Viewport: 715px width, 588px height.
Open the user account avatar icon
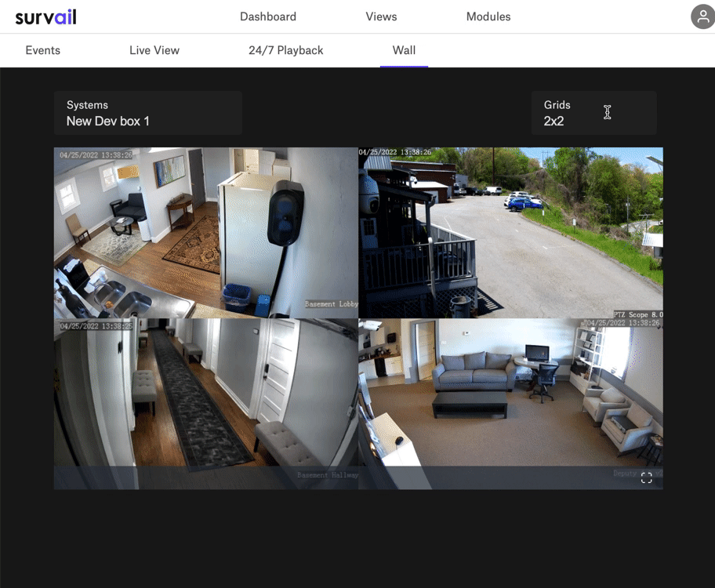point(703,17)
